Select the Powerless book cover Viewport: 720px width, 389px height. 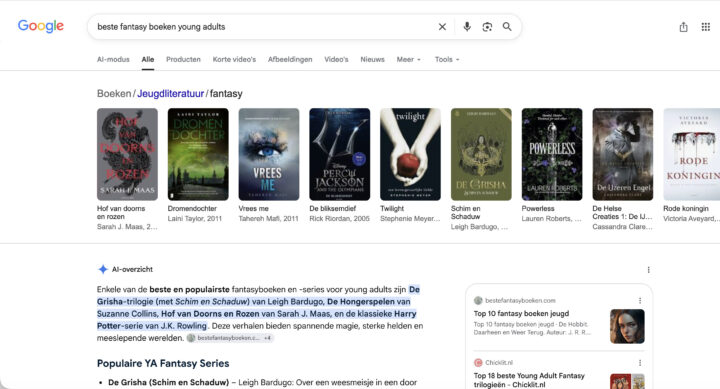click(x=551, y=154)
